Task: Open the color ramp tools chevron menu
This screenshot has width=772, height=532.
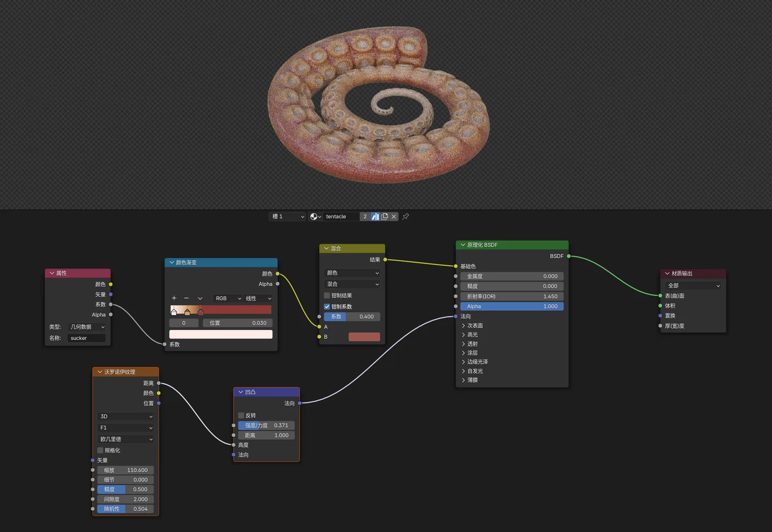Action: point(200,298)
